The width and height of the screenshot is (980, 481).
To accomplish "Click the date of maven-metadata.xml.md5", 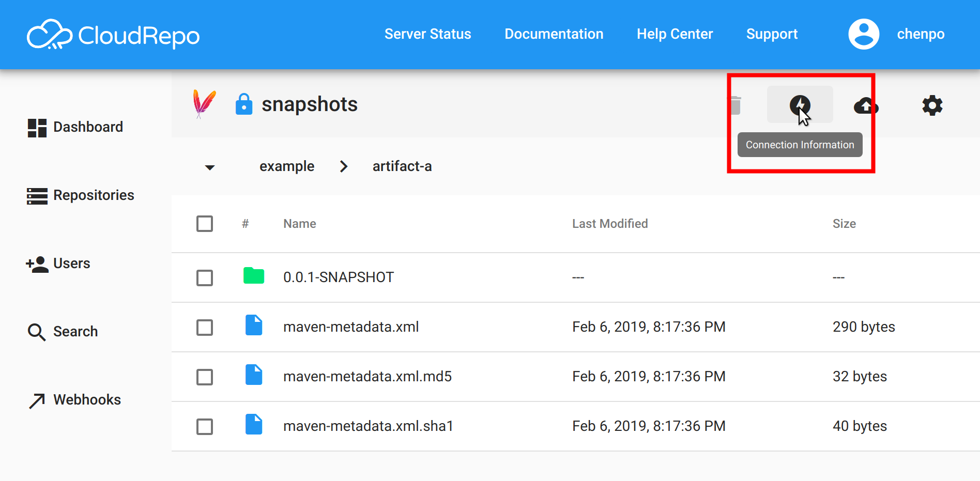I will coord(649,377).
